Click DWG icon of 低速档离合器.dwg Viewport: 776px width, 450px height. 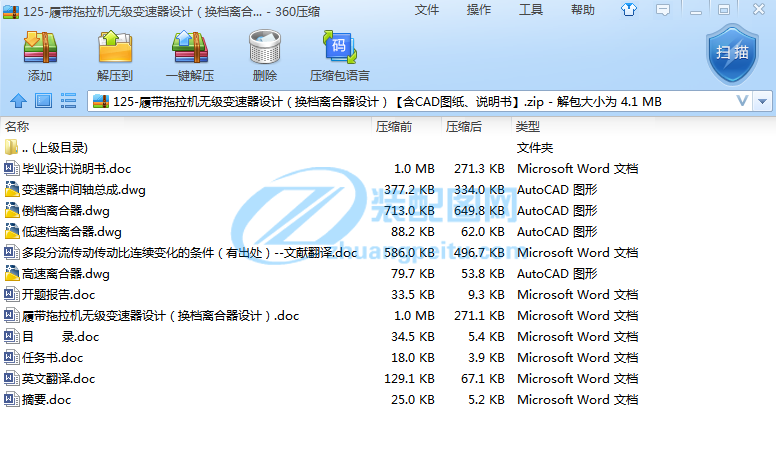pyautogui.click(x=11, y=231)
